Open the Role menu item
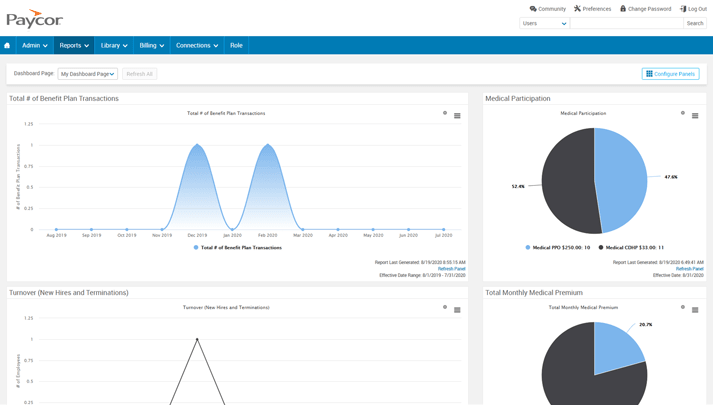 pyautogui.click(x=236, y=45)
